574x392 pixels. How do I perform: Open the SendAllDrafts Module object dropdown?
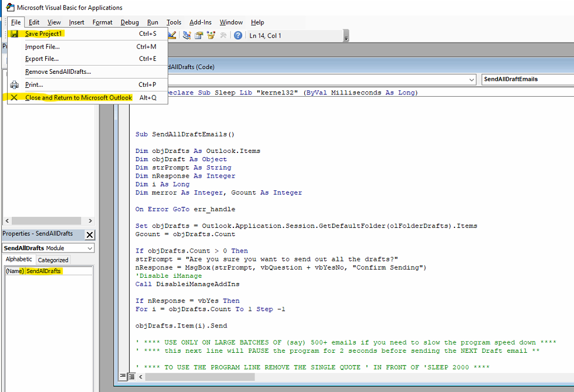[x=90, y=248]
